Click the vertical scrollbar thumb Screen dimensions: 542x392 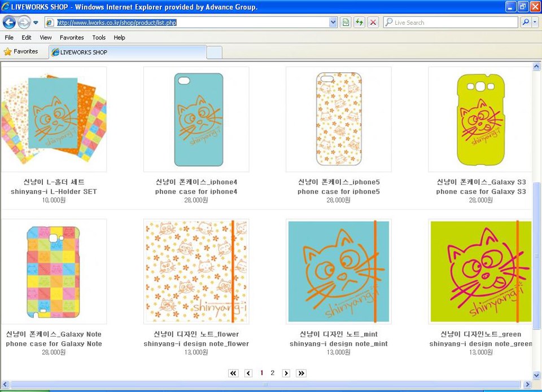pyautogui.click(x=536, y=256)
